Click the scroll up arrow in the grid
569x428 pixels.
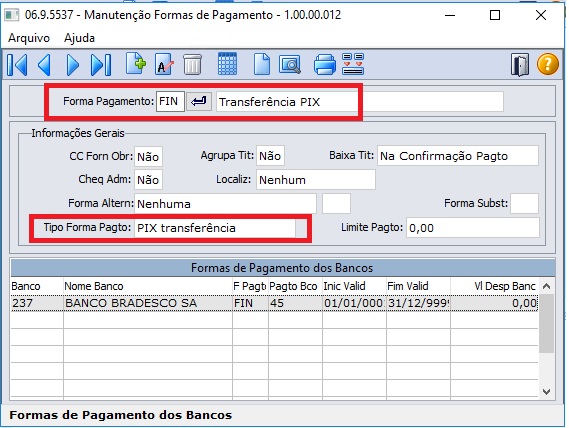(x=546, y=286)
